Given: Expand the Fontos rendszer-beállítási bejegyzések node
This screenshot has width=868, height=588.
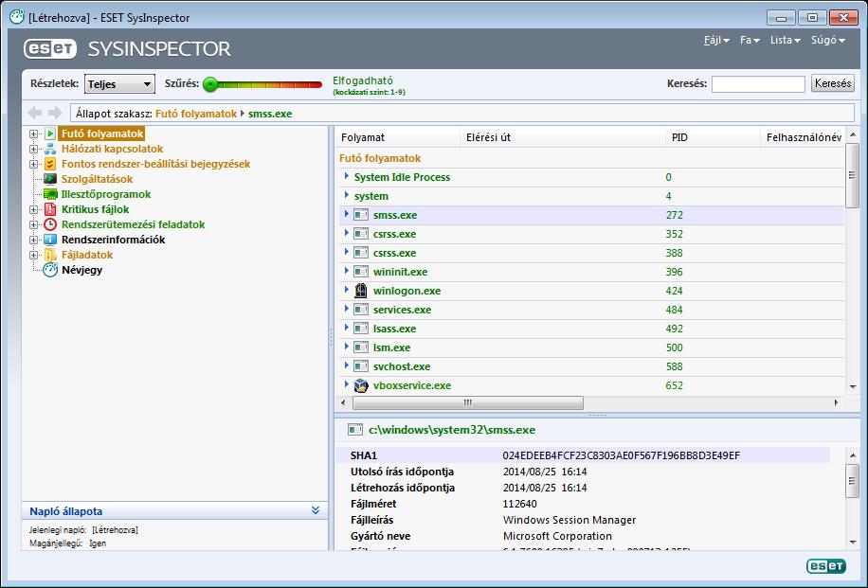Looking at the screenshot, I should (x=34, y=165).
